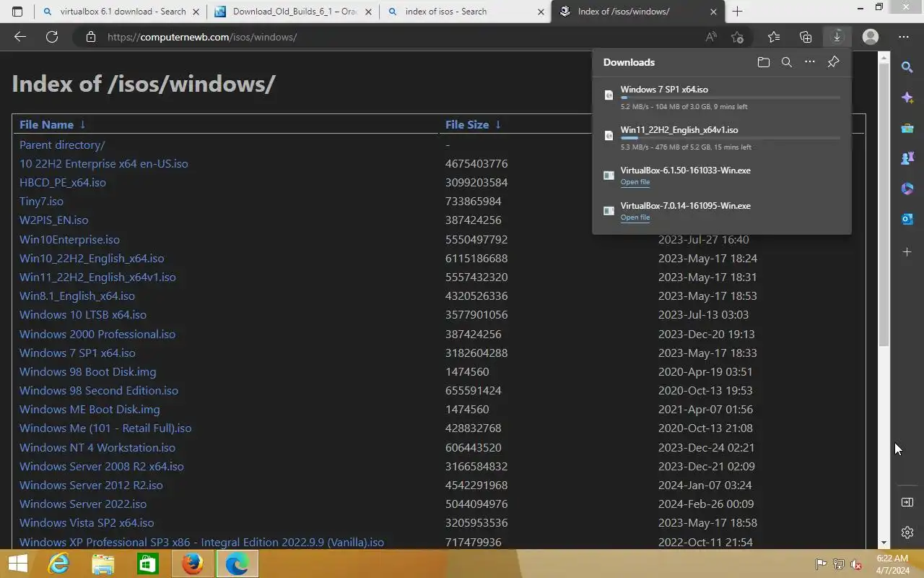Open a new browser tab
The width and height of the screenshot is (924, 578).
tap(737, 12)
